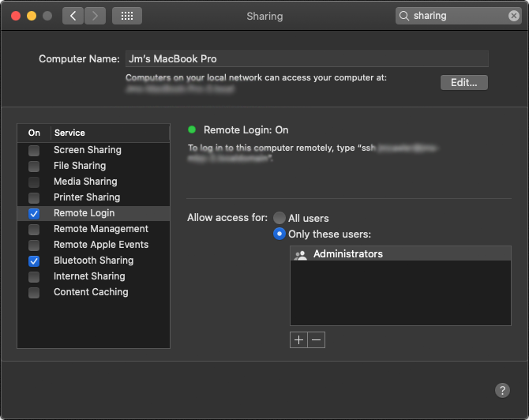Click the On column header
The width and height of the screenshot is (529, 420).
coord(34,133)
